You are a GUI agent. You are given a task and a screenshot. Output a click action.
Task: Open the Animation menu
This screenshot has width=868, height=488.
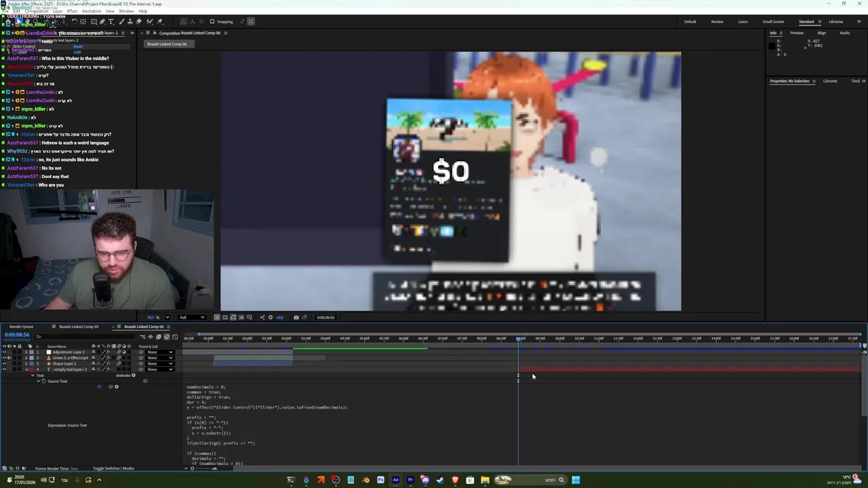[91, 11]
